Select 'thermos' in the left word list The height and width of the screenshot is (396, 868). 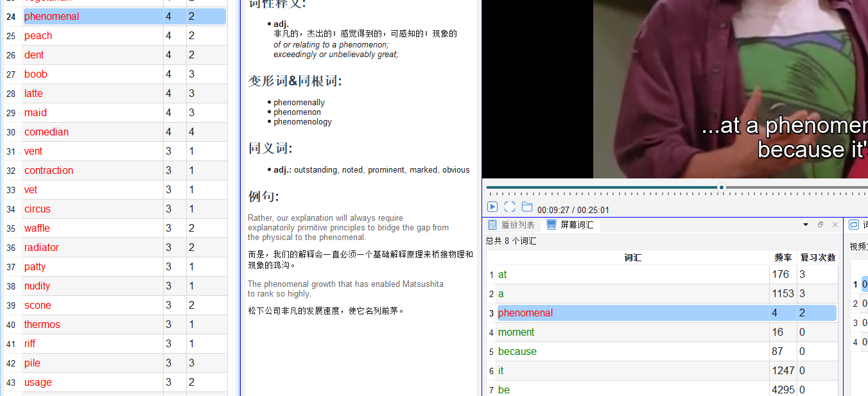coord(42,324)
